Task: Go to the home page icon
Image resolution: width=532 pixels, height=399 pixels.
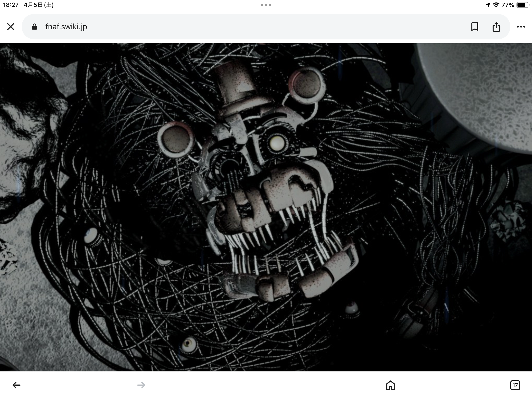Action: coord(390,385)
